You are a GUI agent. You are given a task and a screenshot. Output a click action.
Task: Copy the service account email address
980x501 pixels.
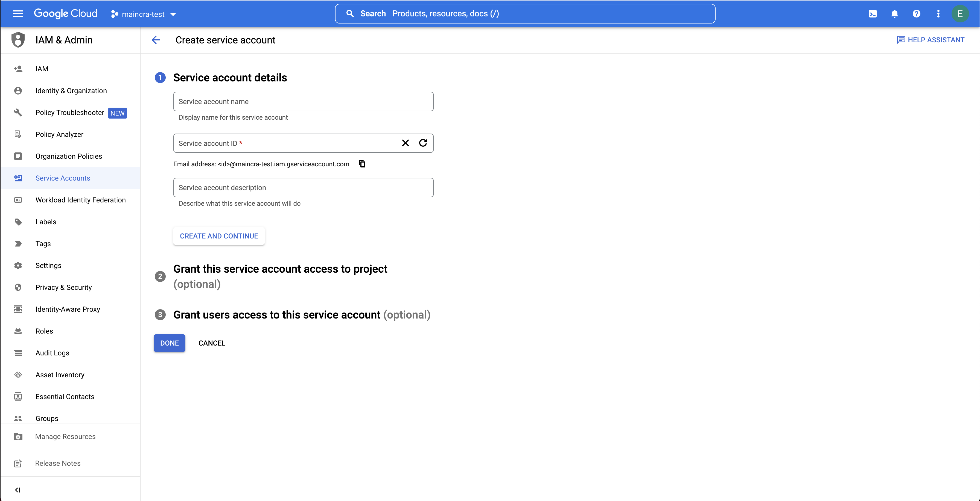(x=362, y=164)
